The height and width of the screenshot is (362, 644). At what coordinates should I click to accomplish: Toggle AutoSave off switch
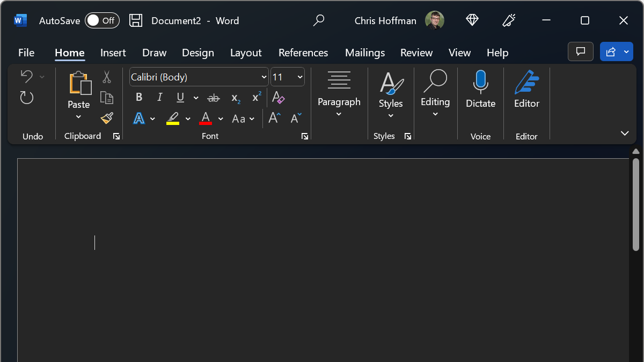pos(102,20)
